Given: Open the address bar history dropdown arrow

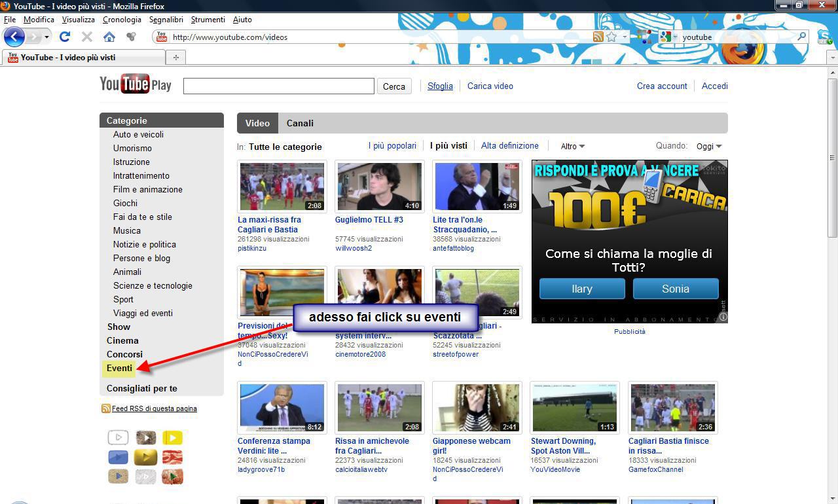Looking at the screenshot, I should (x=625, y=37).
